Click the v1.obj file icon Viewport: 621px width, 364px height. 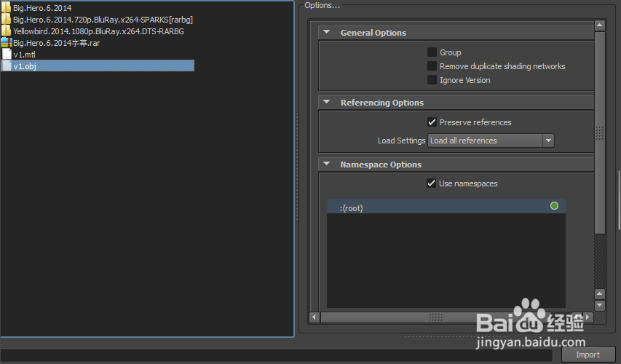[x=7, y=66]
